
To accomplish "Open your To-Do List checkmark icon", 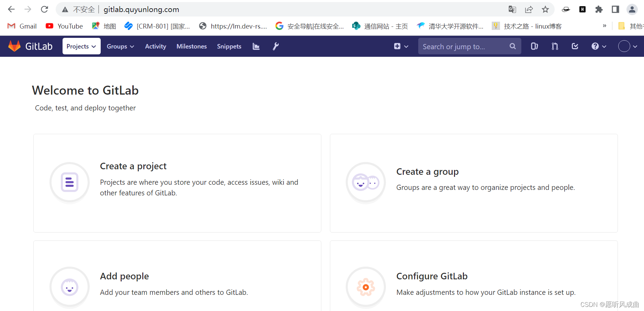I will point(574,46).
